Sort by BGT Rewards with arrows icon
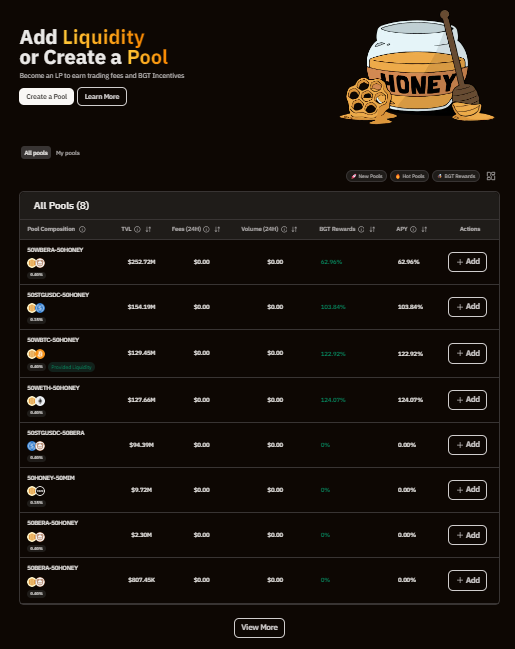Image resolution: width=515 pixels, height=649 pixels. (x=372, y=229)
